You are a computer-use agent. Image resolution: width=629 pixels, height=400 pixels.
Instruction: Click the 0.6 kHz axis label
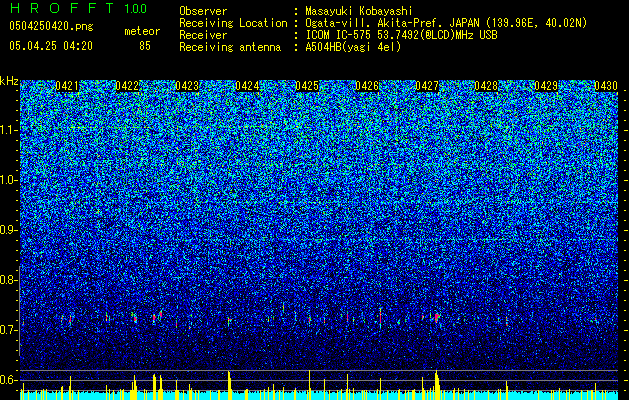tap(8, 380)
